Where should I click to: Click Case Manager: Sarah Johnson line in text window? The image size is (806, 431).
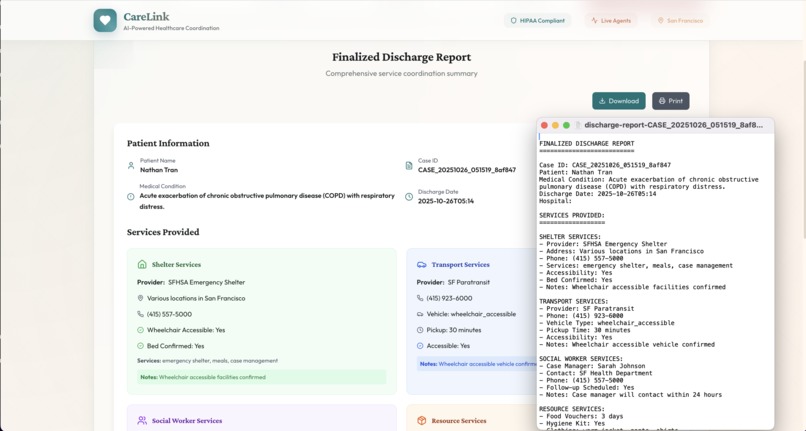(x=592, y=366)
